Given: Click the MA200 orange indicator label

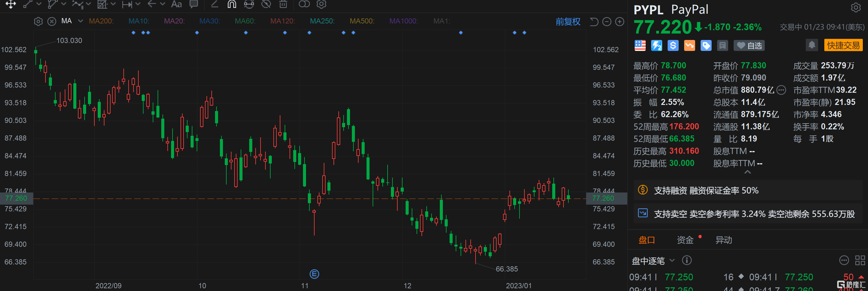Looking at the screenshot, I should [101, 21].
